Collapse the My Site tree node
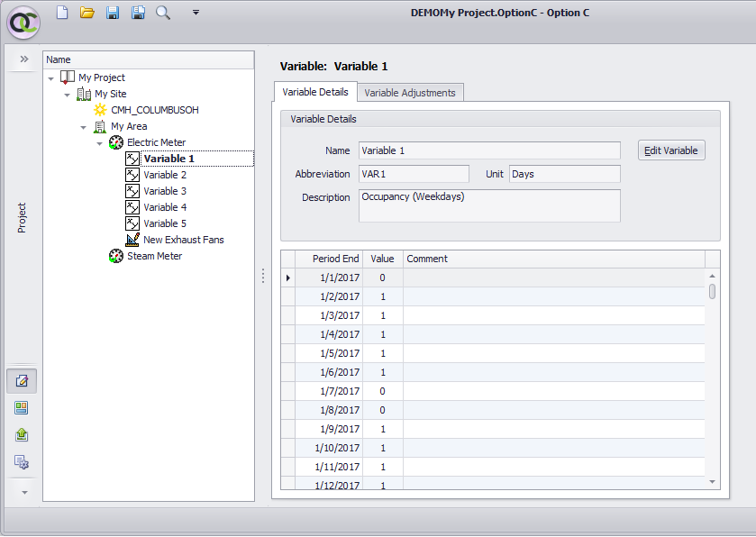Viewport: 756px width, 537px height. (67, 95)
